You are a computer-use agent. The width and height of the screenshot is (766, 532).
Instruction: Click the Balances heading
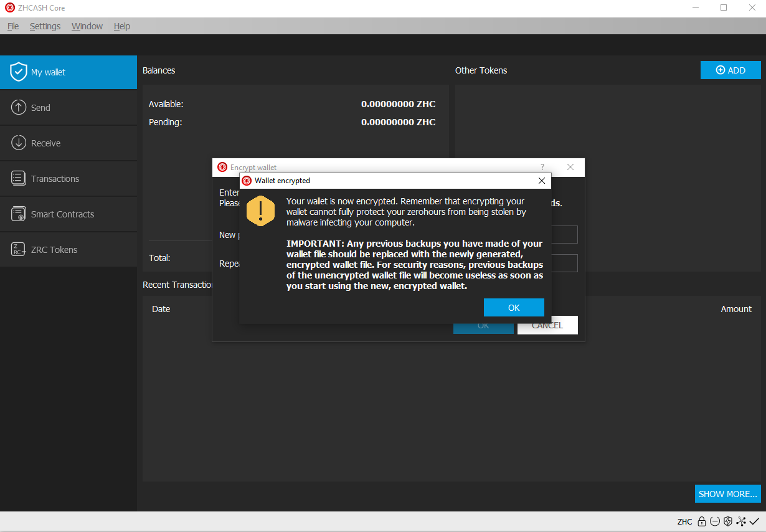pyautogui.click(x=159, y=70)
